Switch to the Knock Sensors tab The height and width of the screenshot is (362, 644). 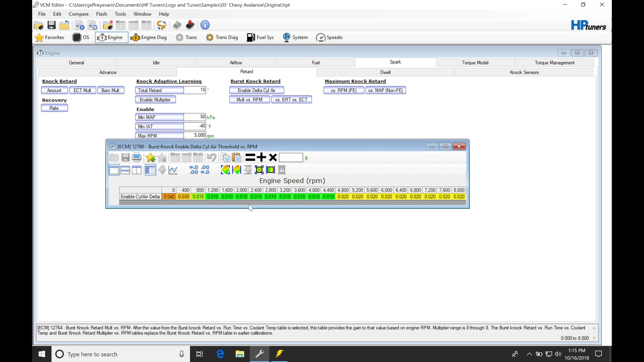[524, 72]
